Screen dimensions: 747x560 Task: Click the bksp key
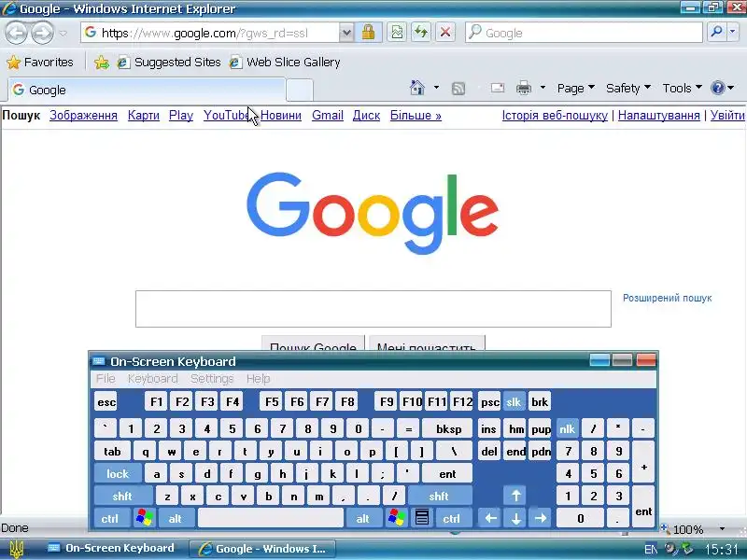[448, 429]
